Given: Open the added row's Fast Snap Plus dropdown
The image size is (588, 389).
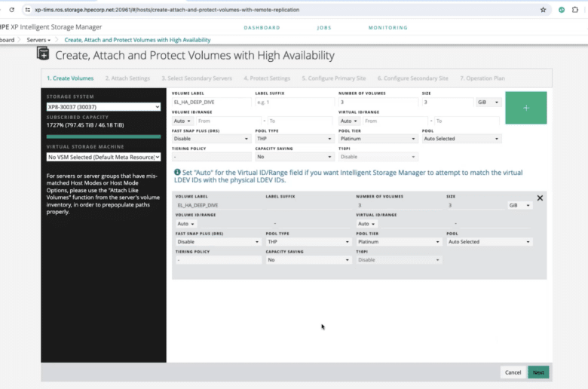Looking at the screenshot, I should (218, 241).
